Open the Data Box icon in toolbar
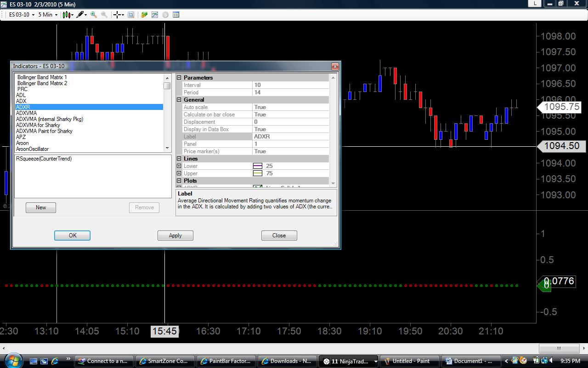This screenshot has width=588, height=368. [x=131, y=15]
